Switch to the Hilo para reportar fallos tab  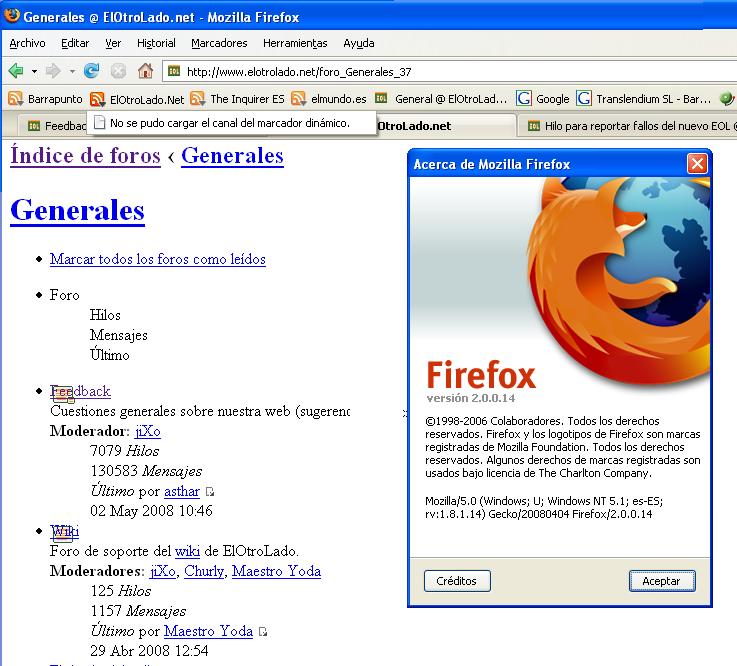click(x=630, y=126)
